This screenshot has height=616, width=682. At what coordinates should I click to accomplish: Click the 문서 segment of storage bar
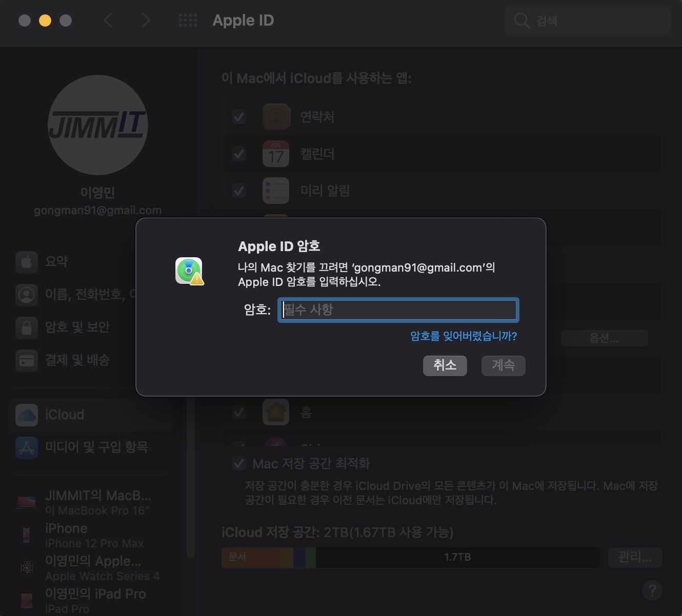(x=251, y=558)
